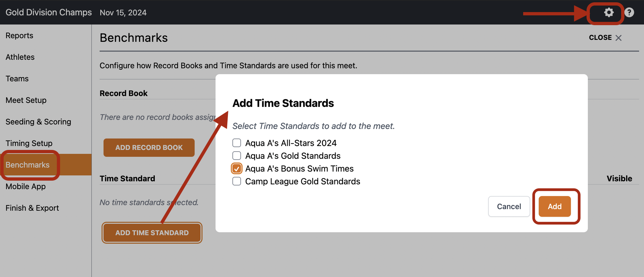Confirm with the Add button
644x277 pixels.
(555, 206)
